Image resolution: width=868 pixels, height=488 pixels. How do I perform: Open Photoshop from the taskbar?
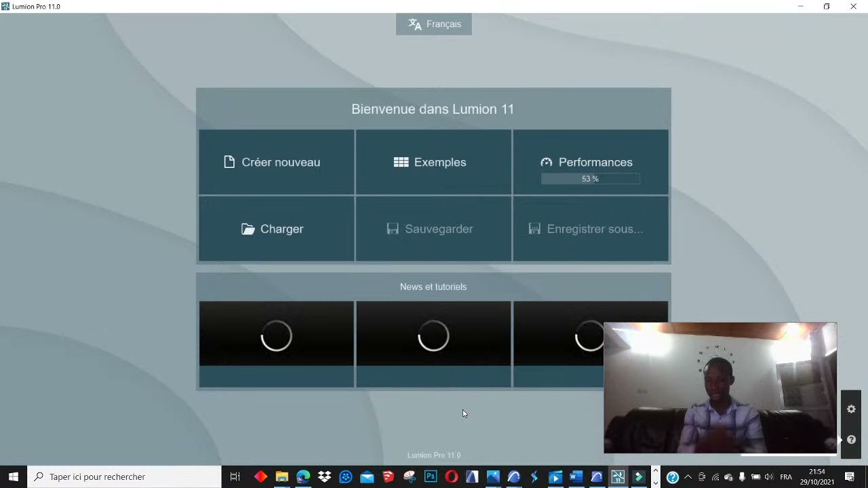(x=430, y=477)
